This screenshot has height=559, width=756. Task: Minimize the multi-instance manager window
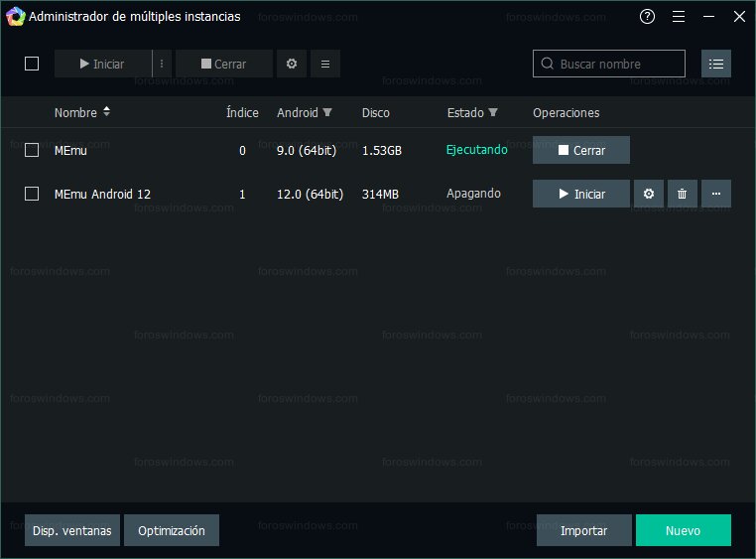708,17
